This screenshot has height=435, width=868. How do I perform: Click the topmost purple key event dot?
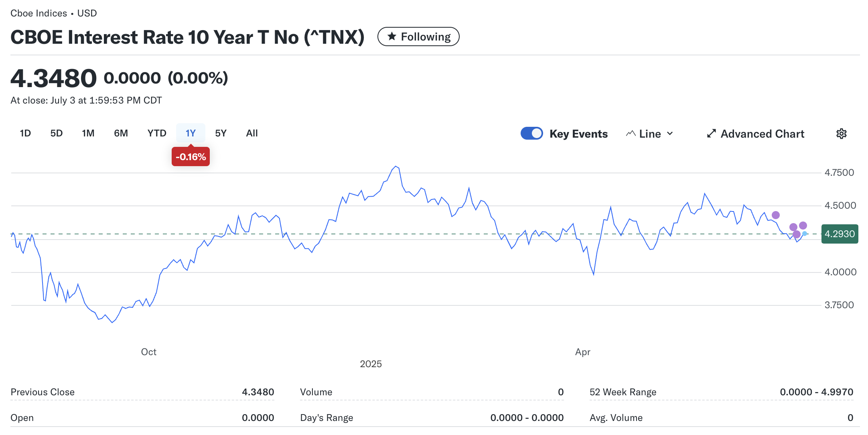pyautogui.click(x=776, y=215)
